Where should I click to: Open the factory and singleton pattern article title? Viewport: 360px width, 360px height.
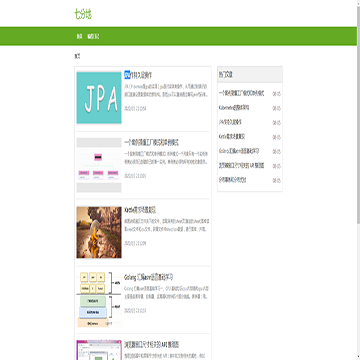[x=151, y=143]
